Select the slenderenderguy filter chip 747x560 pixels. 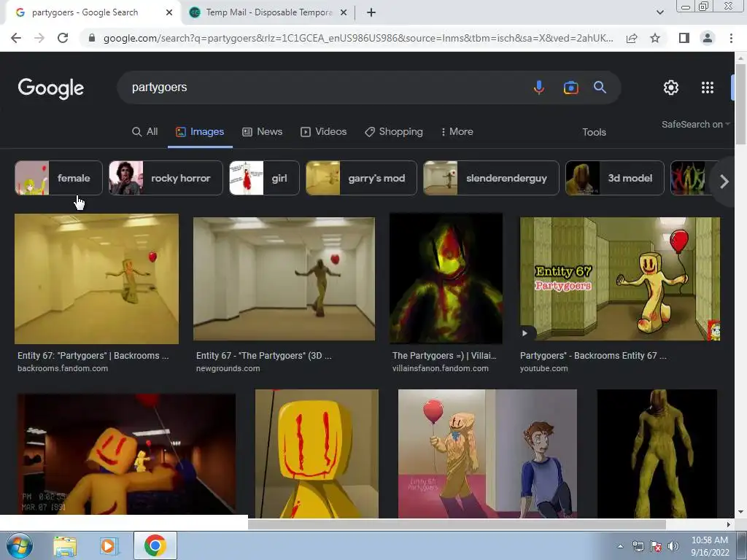click(491, 178)
